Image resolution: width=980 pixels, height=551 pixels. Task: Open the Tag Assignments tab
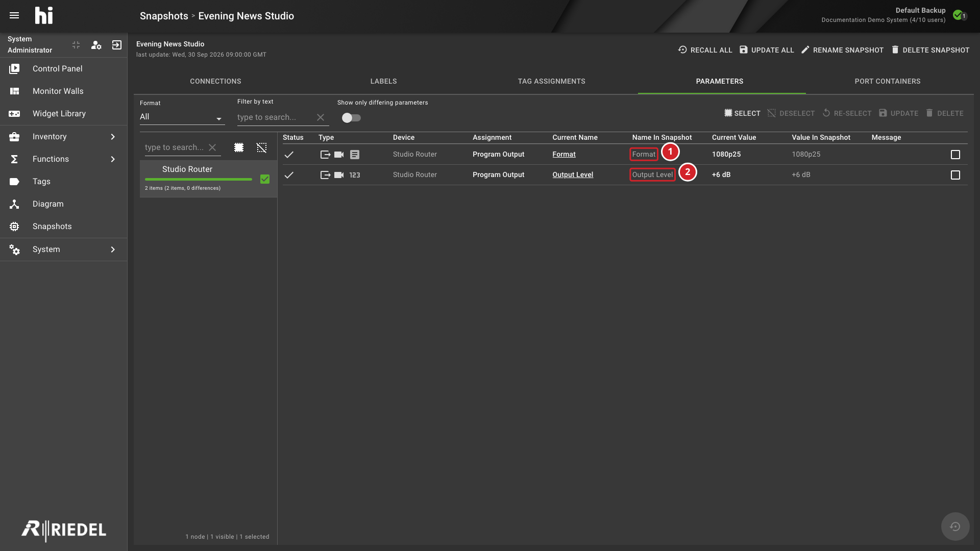pyautogui.click(x=551, y=81)
